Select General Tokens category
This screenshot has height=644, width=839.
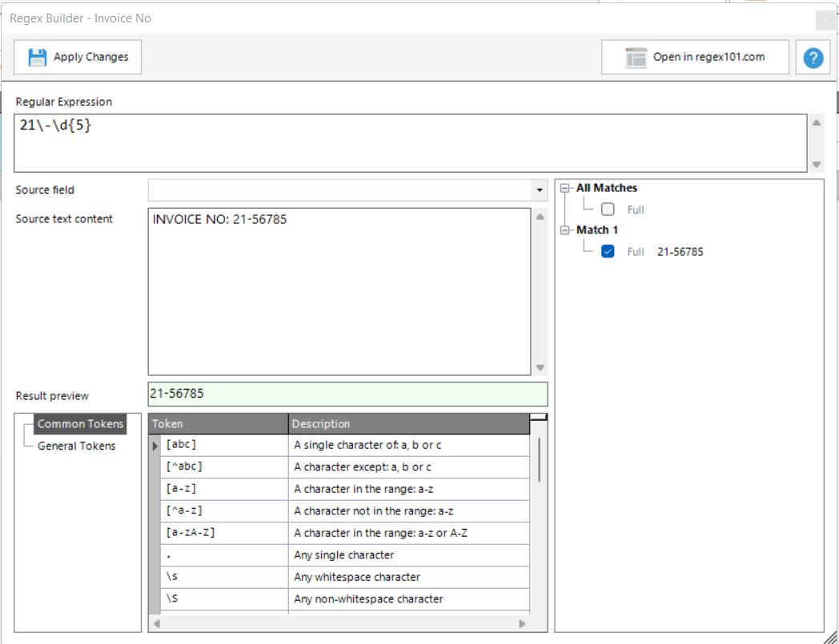pyautogui.click(x=76, y=446)
